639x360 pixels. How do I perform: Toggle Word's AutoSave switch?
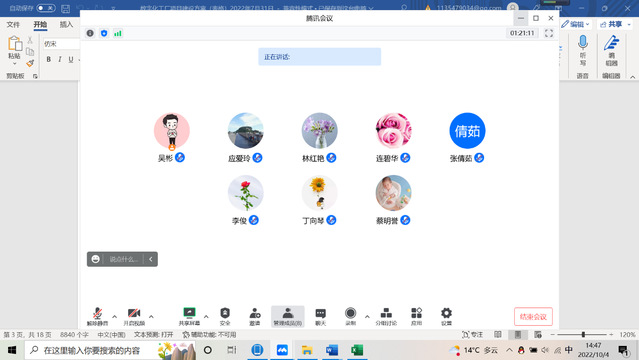[46, 8]
